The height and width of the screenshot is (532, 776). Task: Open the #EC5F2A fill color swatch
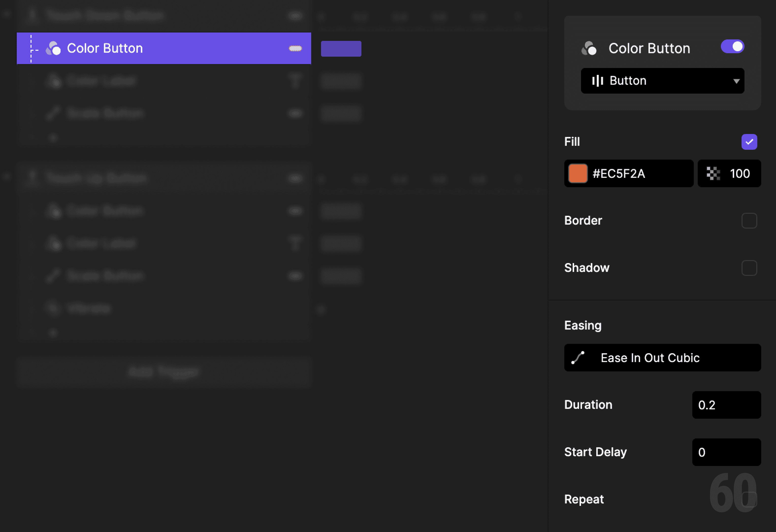tap(578, 173)
